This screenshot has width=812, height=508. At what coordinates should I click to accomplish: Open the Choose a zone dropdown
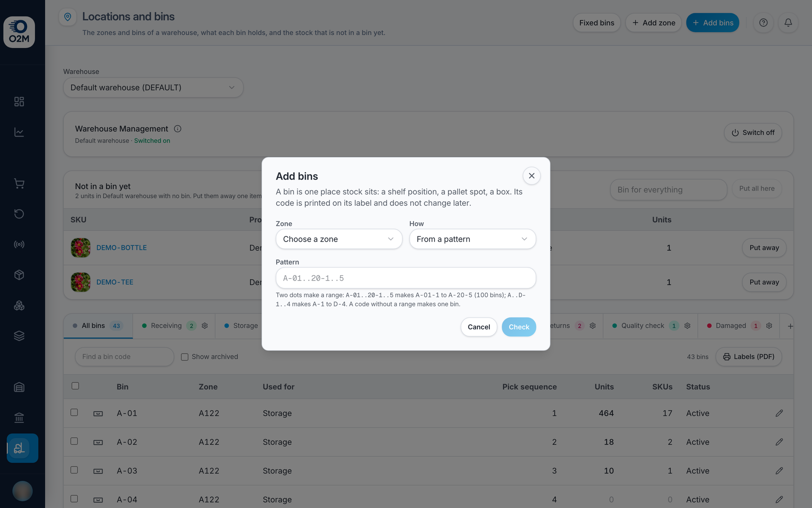[339, 239]
